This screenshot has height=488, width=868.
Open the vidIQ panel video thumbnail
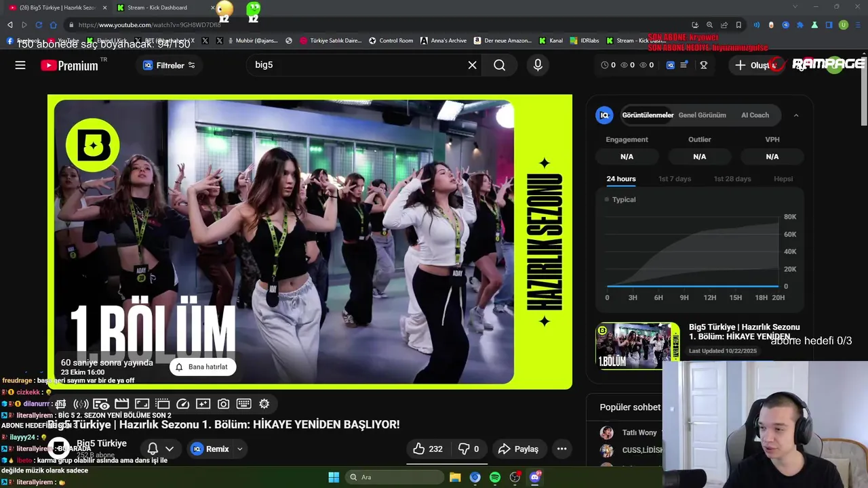[x=637, y=346]
